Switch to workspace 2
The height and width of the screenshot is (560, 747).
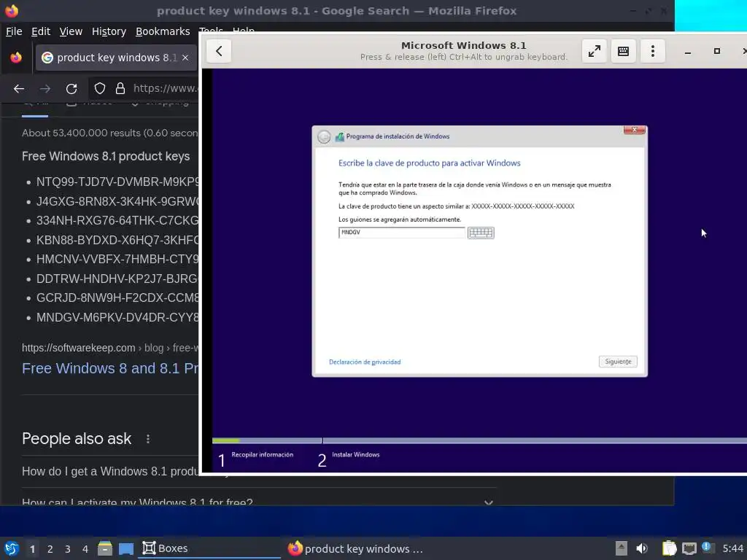[50, 549]
